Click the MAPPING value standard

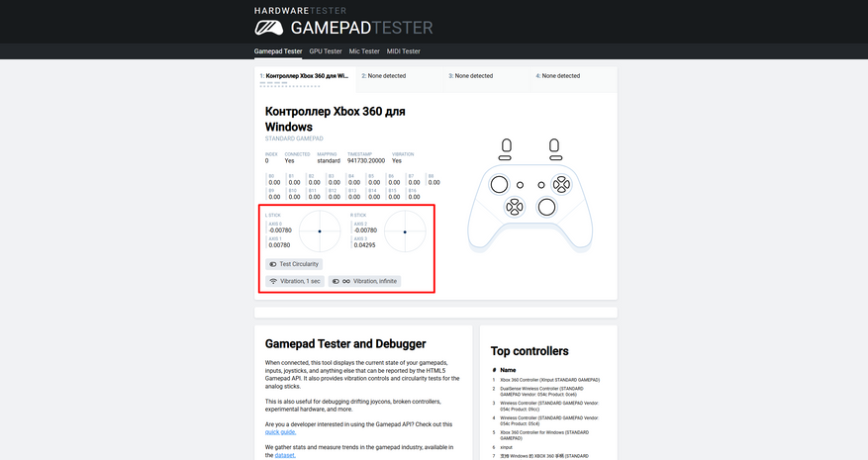[329, 160]
